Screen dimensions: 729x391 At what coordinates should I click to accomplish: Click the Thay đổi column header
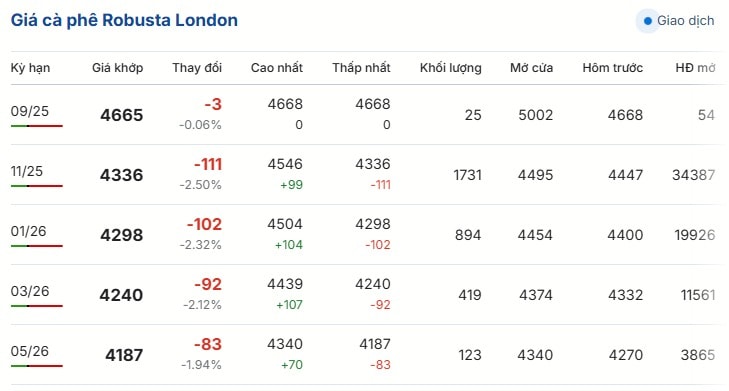pos(197,68)
